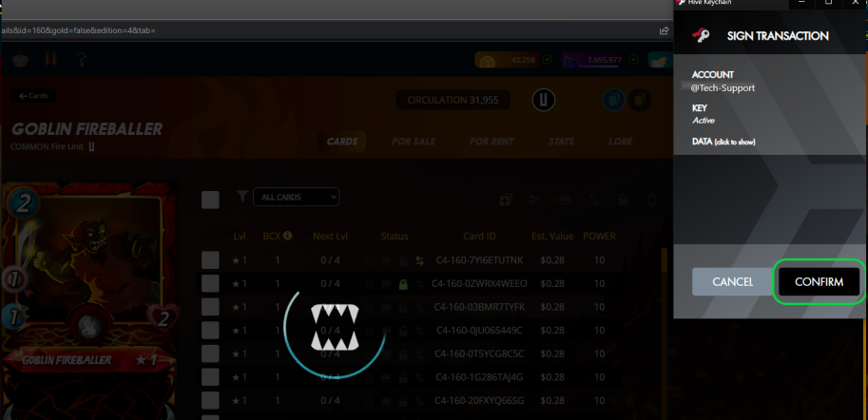Select checkbox for card C4-160-03BMR7TYFK

pos(210,307)
